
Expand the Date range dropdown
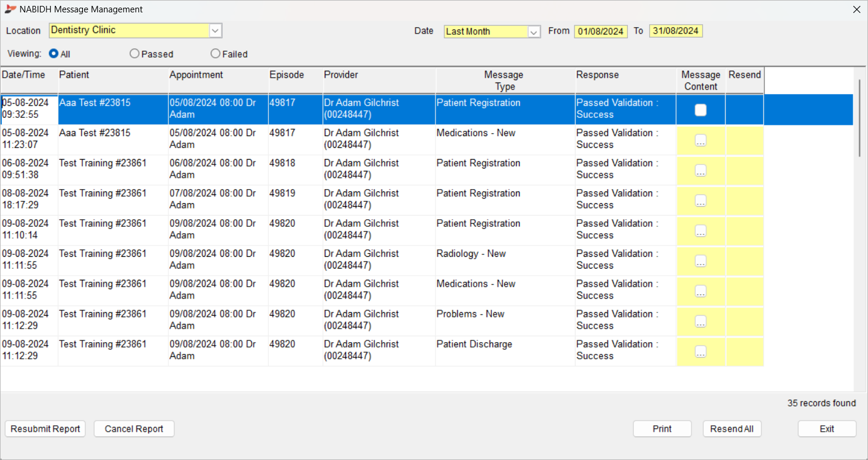pos(534,32)
